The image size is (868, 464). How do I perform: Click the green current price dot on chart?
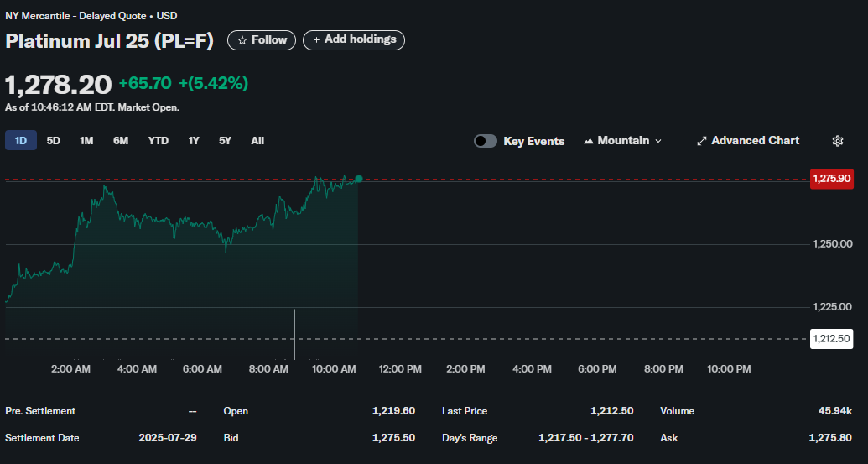point(359,178)
